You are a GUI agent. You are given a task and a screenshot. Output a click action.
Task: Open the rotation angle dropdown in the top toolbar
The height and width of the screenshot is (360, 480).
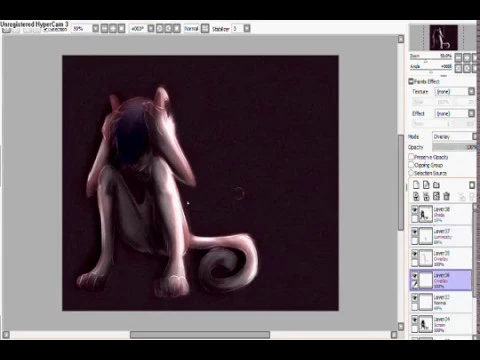pos(151,29)
